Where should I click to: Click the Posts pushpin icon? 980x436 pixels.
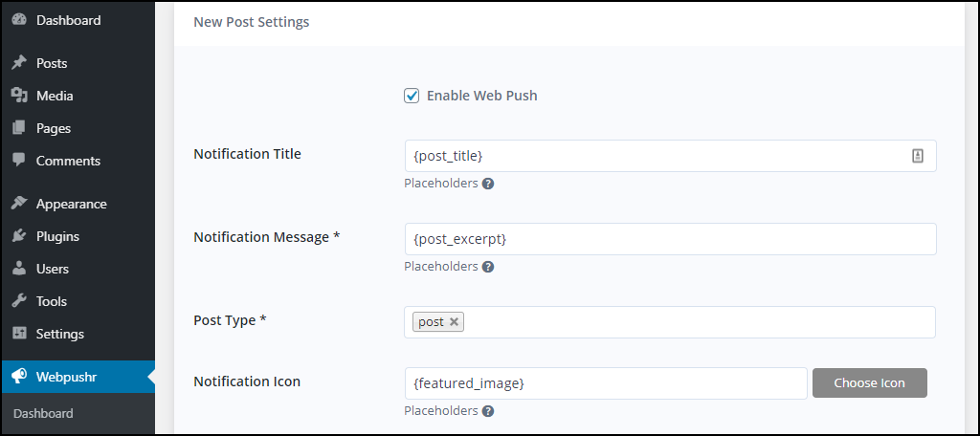click(19, 63)
